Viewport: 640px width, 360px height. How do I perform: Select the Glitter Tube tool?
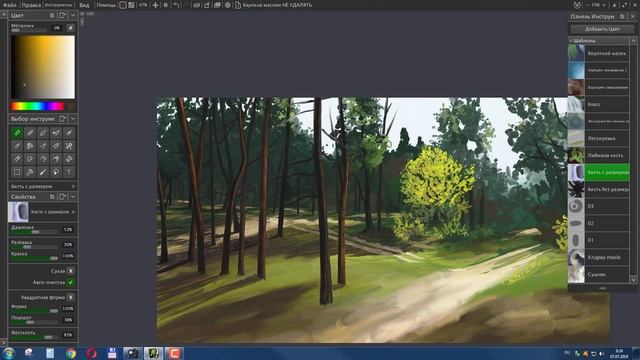click(56, 159)
